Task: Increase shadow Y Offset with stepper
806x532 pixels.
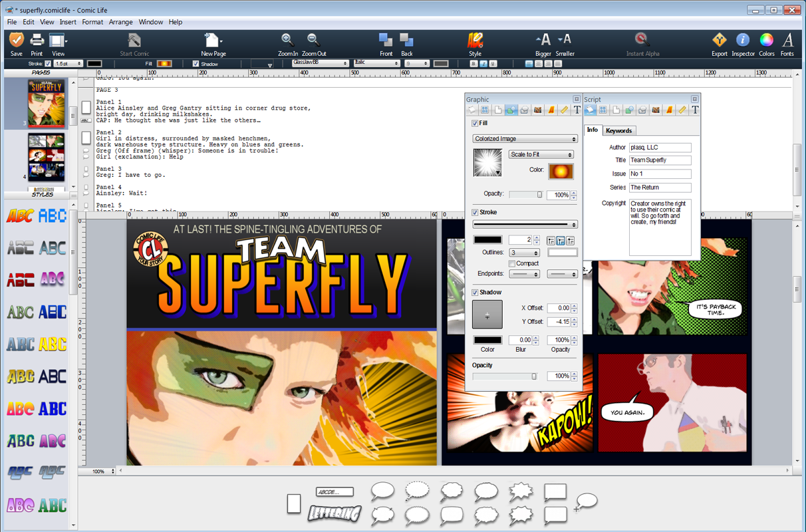Action: coord(574,319)
